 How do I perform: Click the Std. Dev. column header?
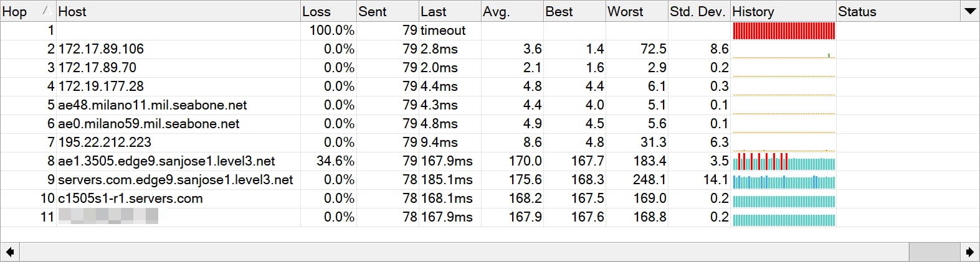(699, 11)
